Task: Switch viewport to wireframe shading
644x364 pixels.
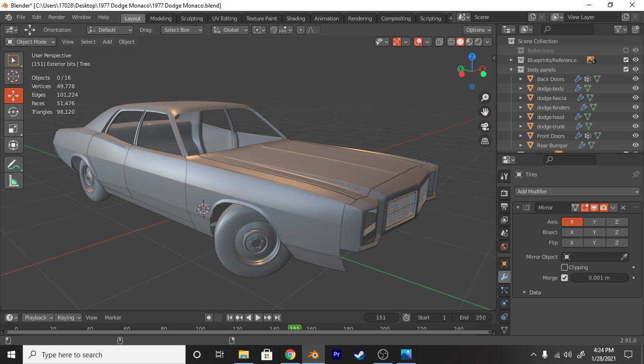Action: coord(451,42)
